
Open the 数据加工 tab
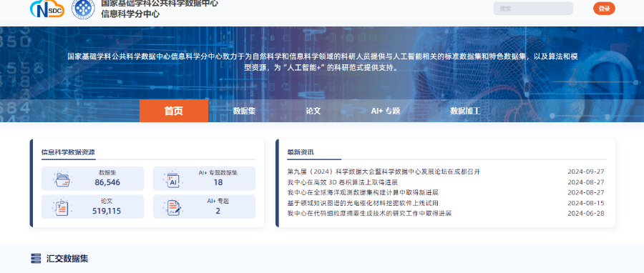pos(465,111)
